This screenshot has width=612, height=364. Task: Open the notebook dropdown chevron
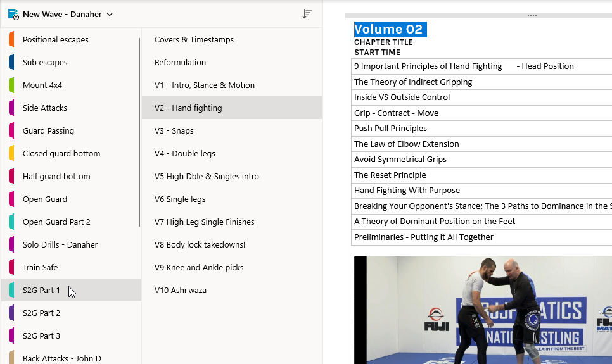coord(110,15)
